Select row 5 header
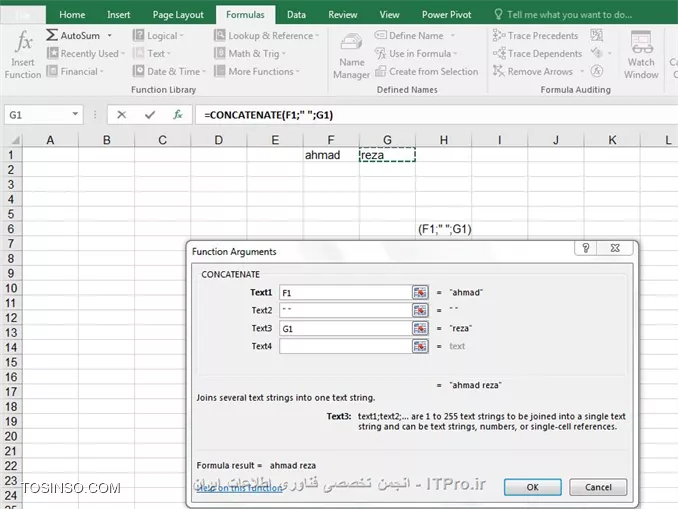 11,214
